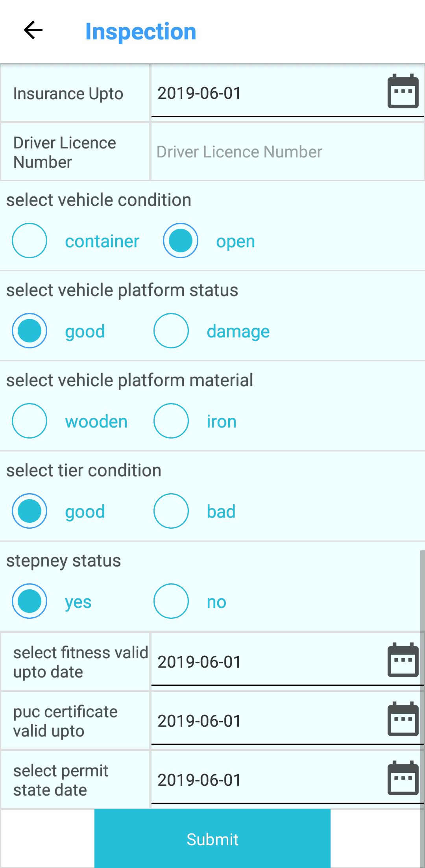Image resolution: width=425 pixels, height=868 pixels.
Task: Open calendar for permit state date
Action: [x=403, y=778]
